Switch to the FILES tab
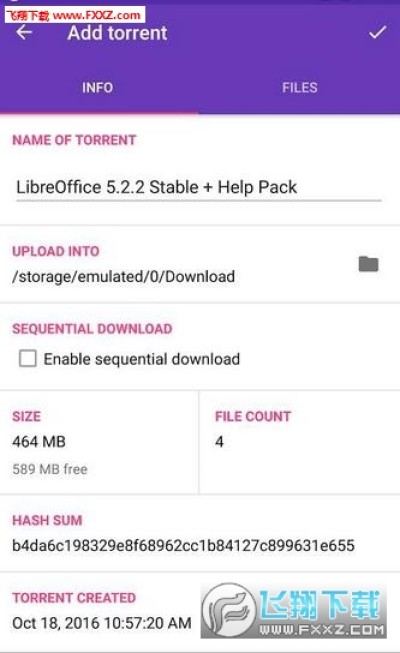The image size is (400, 653). pos(300,87)
